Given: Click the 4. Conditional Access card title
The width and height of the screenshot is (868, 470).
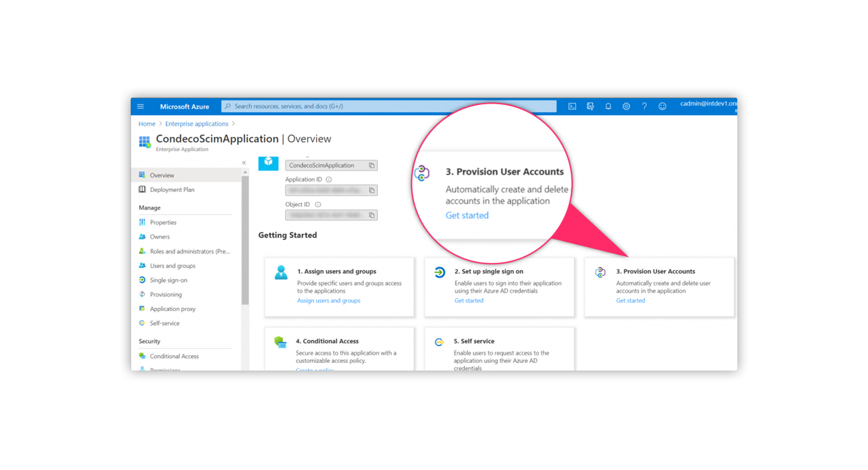Looking at the screenshot, I should pyautogui.click(x=327, y=341).
